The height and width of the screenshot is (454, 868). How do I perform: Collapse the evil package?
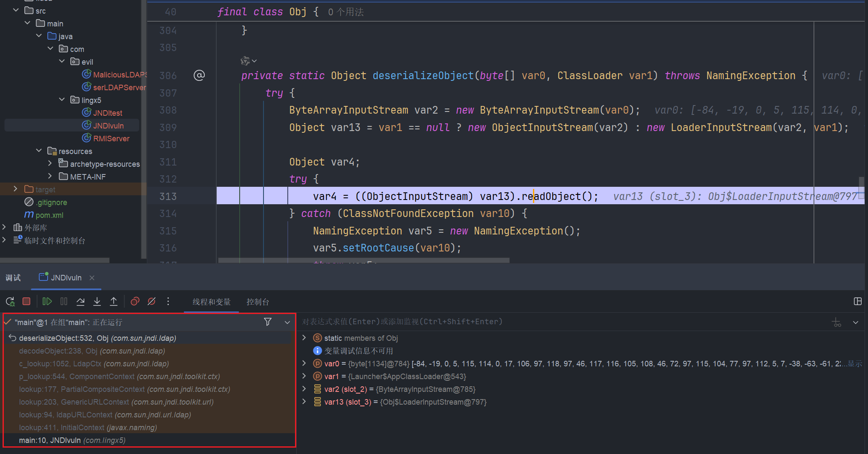point(62,61)
